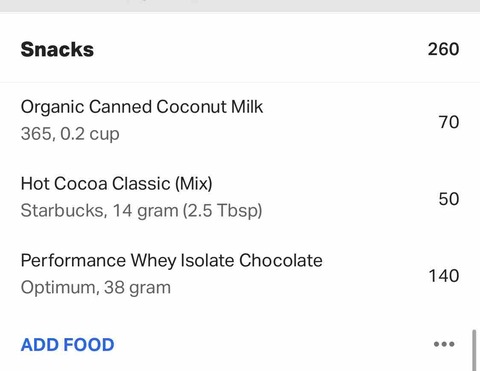The width and height of the screenshot is (480, 371).
Task: Open Performance Whey Isolate Chocolate entry
Action: coord(240,275)
